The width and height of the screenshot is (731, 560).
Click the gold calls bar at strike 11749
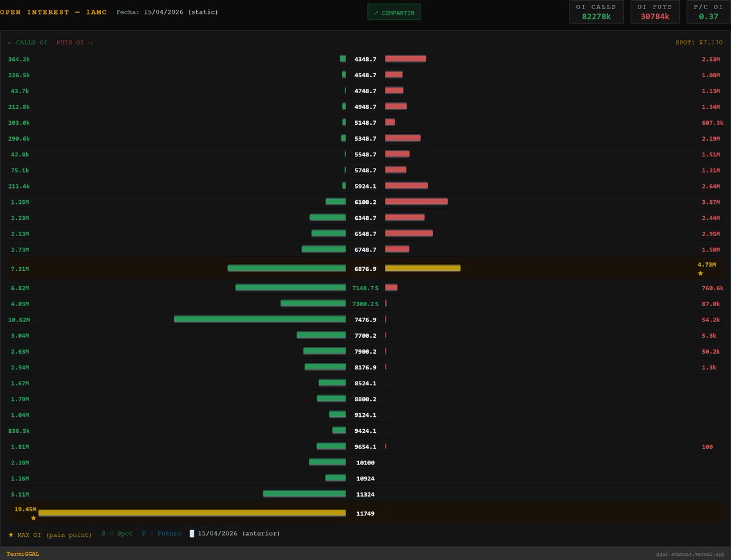pos(192,513)
